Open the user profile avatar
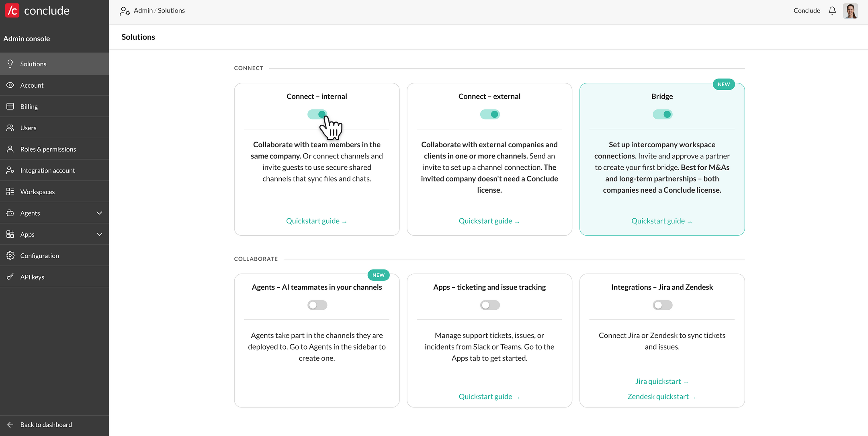This screenshot has width=868, height=436. tap(850, 11)
